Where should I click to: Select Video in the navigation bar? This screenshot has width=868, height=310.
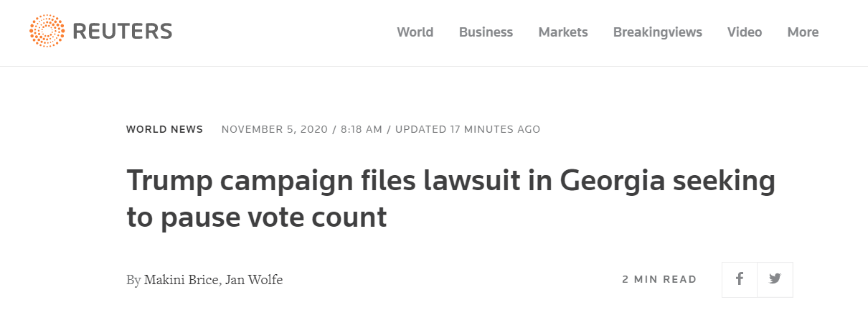[x=745, y=32]
